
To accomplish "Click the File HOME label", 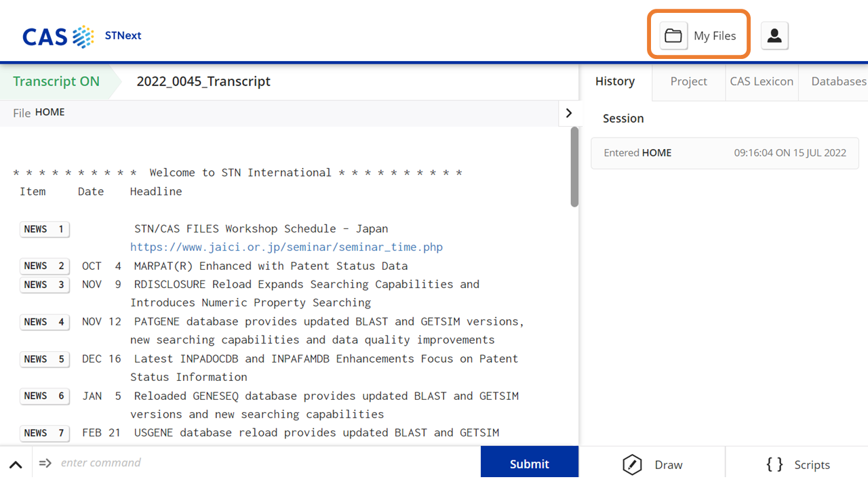I will pyautogui.click(x=39, y=113).
